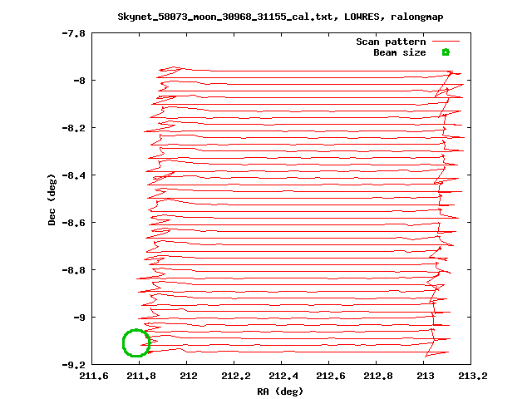Click the red scan pattern legend line
The width and height of the screenshot is (532, 399).
(x=446, y=42)
